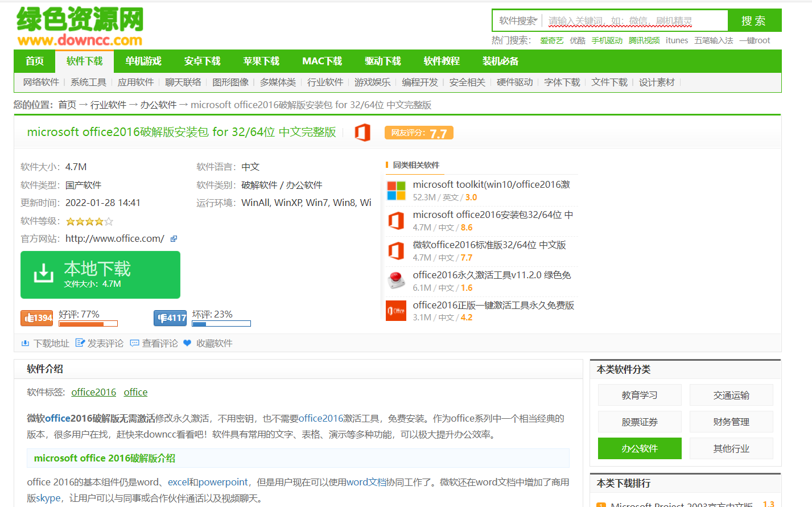Go to 系统工具 subcategory
The width and height of the screenshot is (812, 507).
coord(88,83)
